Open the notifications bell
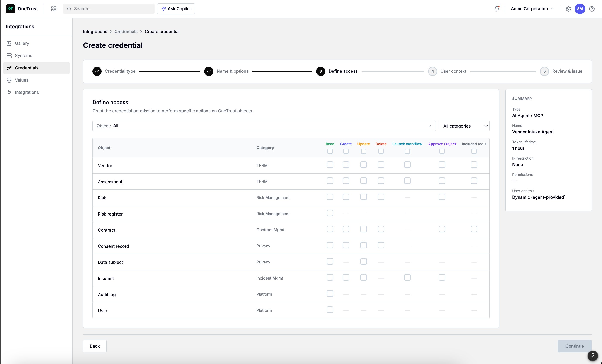The width and height of the screenshot is (602, 364). (x=497, y=9)
